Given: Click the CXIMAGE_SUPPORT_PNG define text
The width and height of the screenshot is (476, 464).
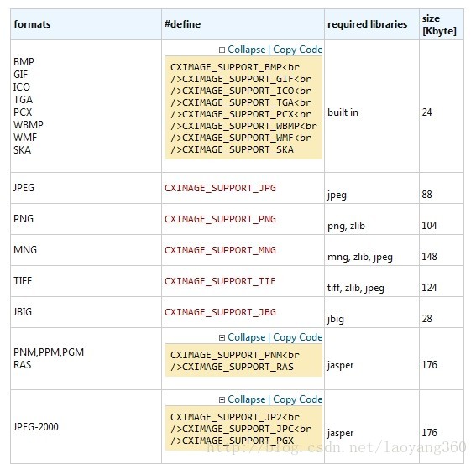Looking at the screenshot, I should 220,219.
